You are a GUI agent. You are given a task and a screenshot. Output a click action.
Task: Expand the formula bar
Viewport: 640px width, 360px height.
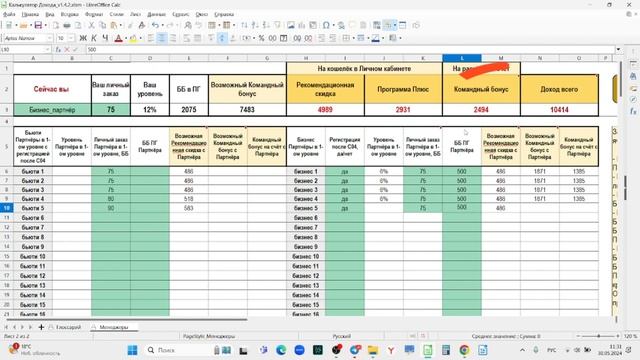point(618,49)
